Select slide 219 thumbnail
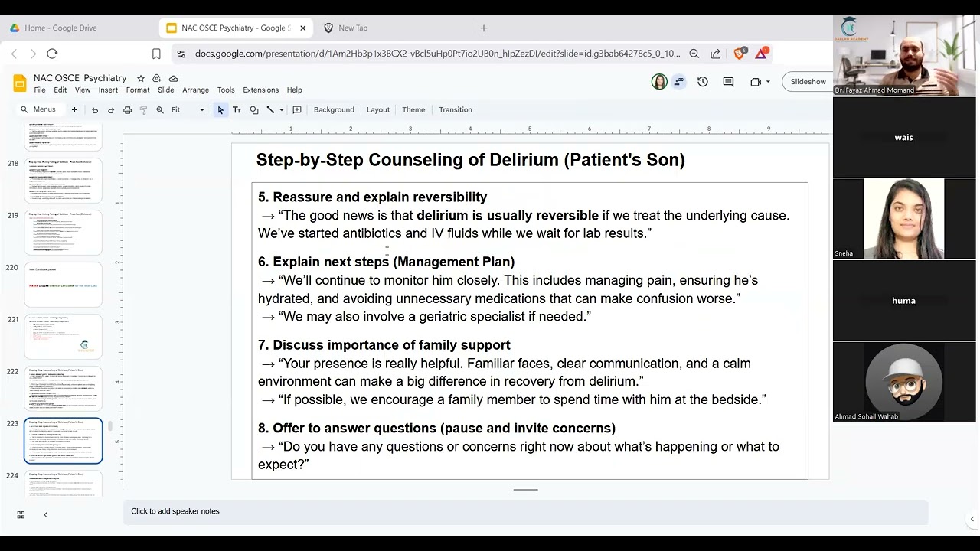 pos(64,233)
